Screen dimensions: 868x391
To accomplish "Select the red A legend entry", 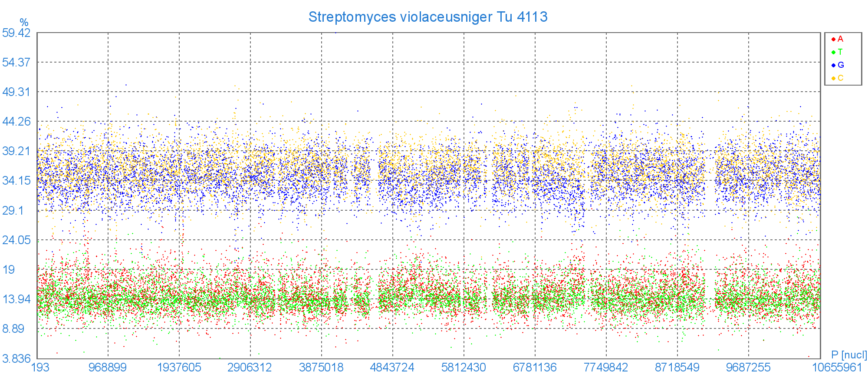I will click(837, 39).
